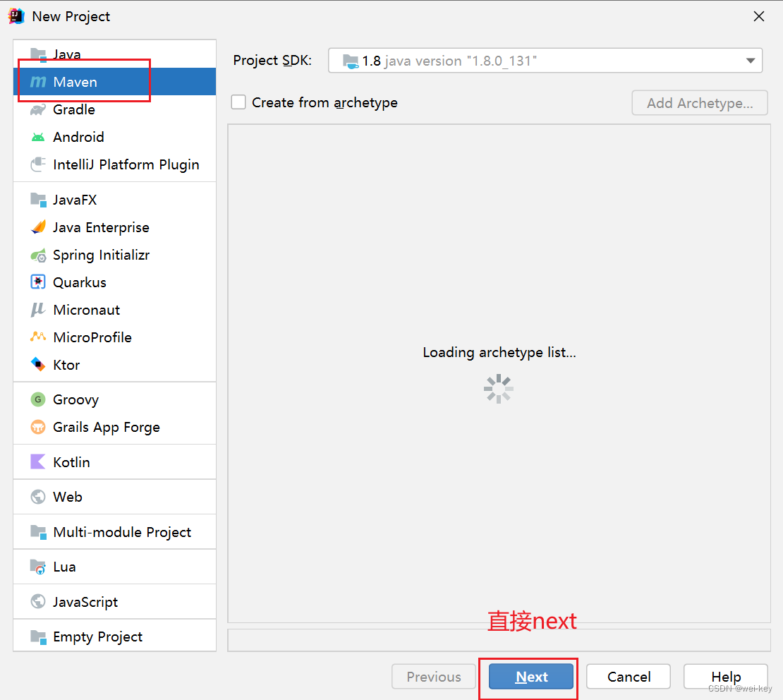Screen dimensions: 783x700
Task: Click the Web globe icon
Action: pos(39,497)
